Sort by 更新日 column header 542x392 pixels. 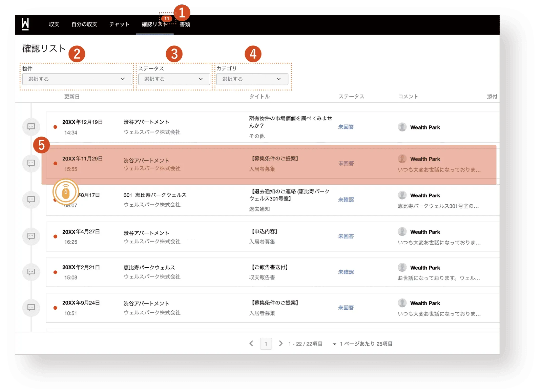coord(72,97)
